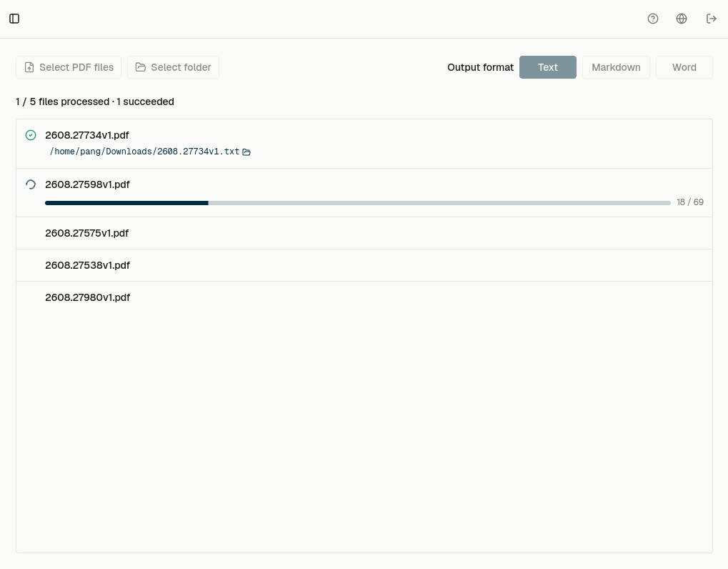
Task: Click the Output format label
Action: coord(481,67)
